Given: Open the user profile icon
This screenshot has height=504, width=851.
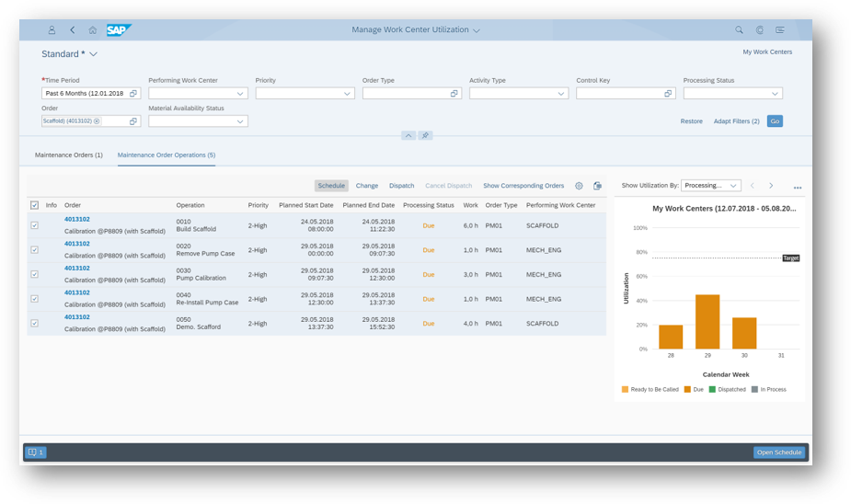Looking at the screenshot, I should click(52, 29).
